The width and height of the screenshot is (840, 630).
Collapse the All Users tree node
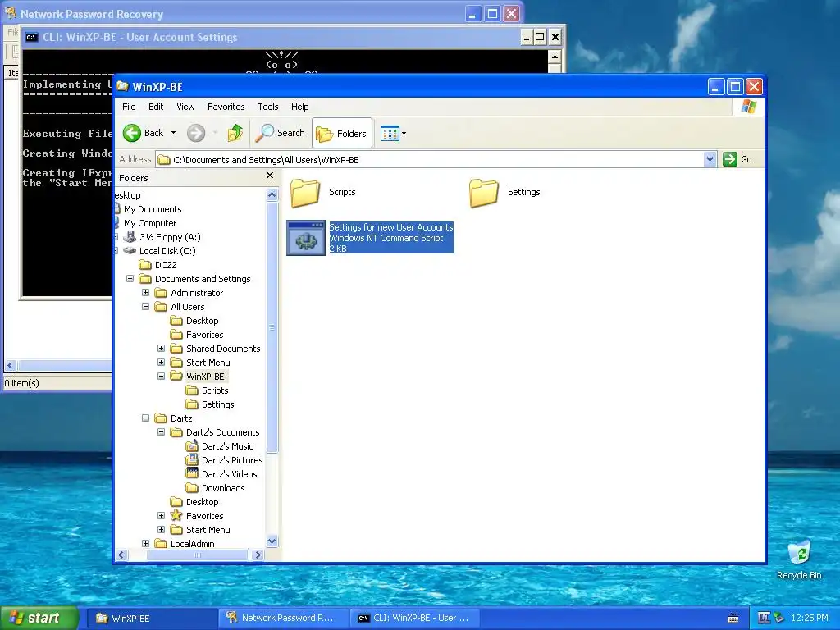146,307
